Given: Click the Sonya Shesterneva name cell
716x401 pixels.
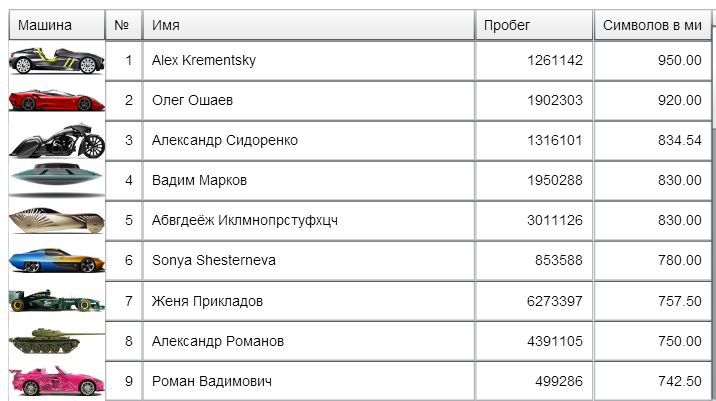Looking at the screenshot, I should pyautogui.click(x=309, y=260).
